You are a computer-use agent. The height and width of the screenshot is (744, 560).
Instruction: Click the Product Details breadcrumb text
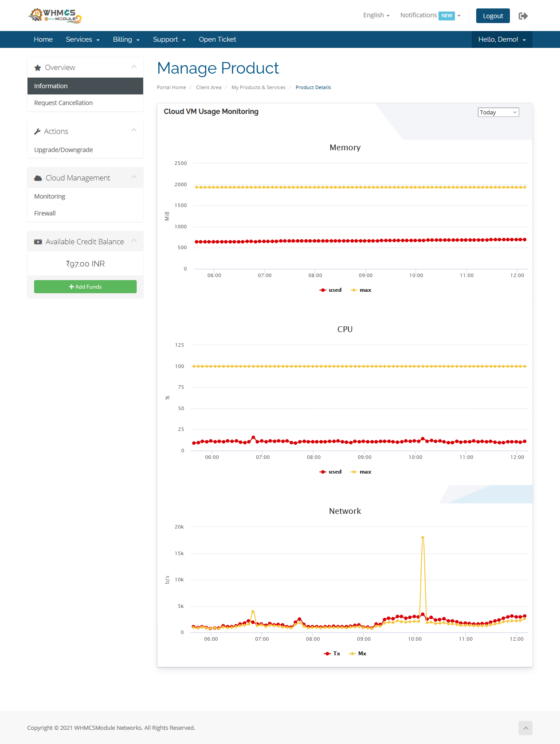tap(313, 87)
